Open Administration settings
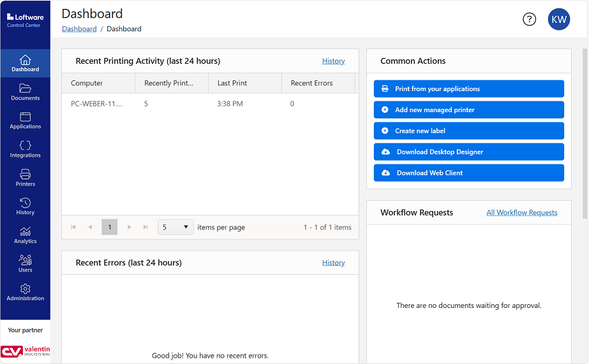 [x=25, y=293]
